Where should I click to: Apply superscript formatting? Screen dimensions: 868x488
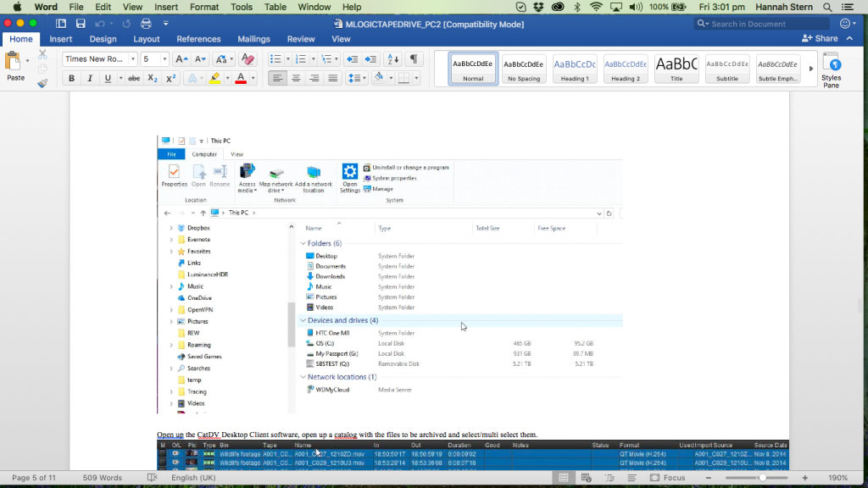click(x=171, y=79)
